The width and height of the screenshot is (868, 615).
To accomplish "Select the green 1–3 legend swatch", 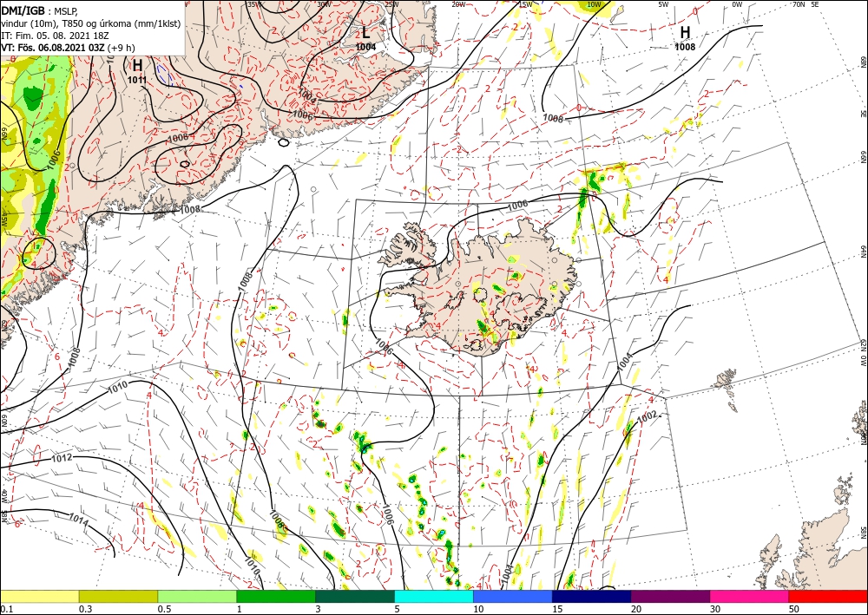I will point(276,596).
